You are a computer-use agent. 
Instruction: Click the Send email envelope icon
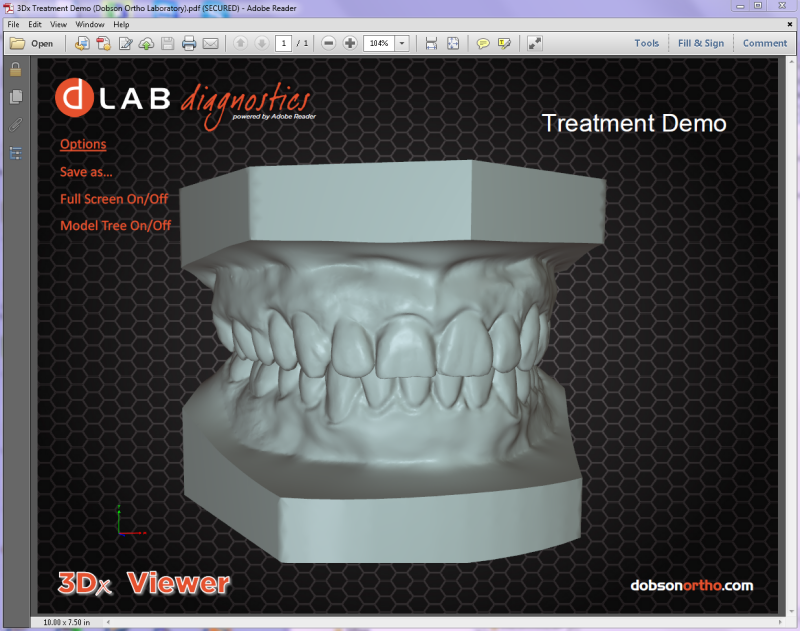pos(210,43)
